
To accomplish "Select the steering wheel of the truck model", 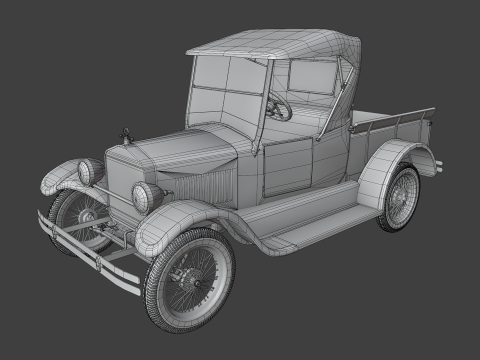I will (278, 106).
